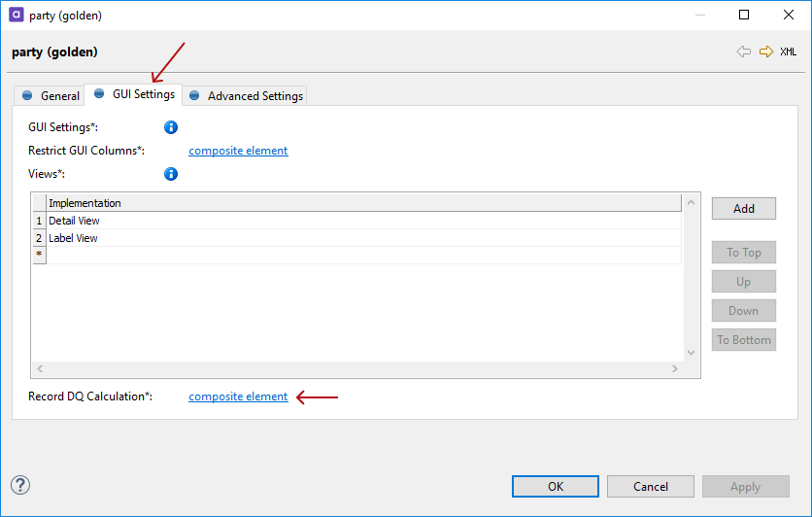Click the application icon in title bar
Viewport: 812px width, 517px height.
tap(16, 16)
